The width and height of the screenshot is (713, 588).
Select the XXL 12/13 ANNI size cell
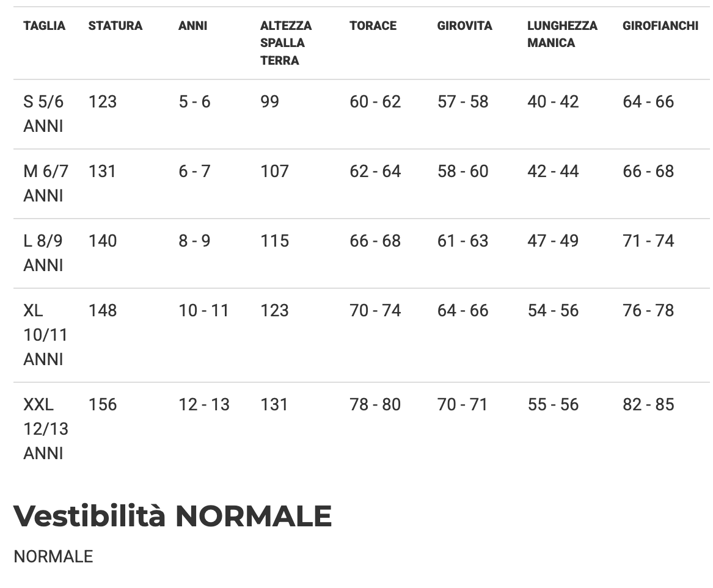click(45, 429)
